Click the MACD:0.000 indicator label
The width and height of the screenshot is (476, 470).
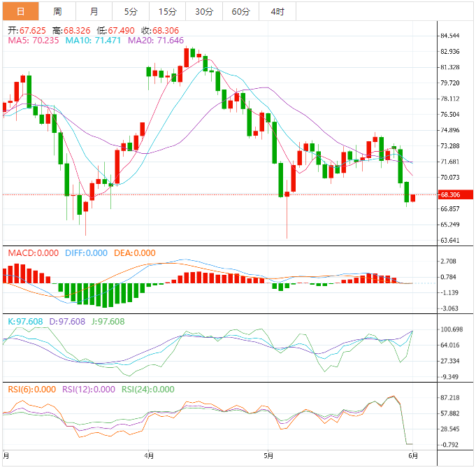pyautogui.click(x=33, y=253)
